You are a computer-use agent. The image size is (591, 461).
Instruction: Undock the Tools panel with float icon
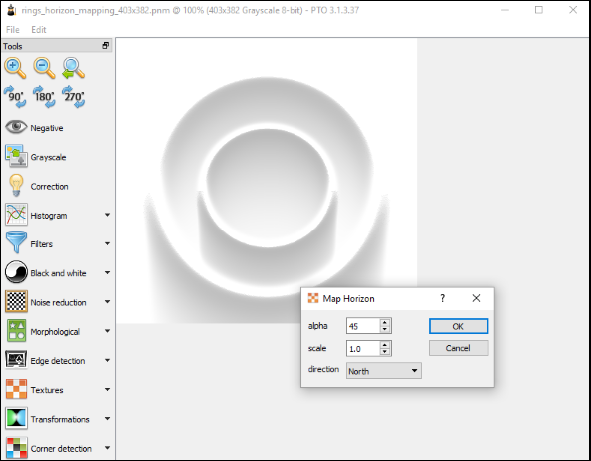106,46
